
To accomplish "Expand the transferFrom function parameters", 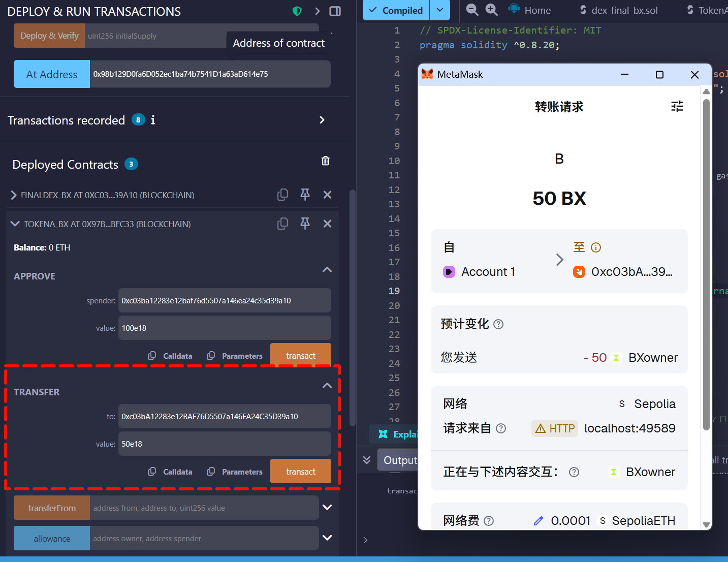I will click(x=327, y=507).
